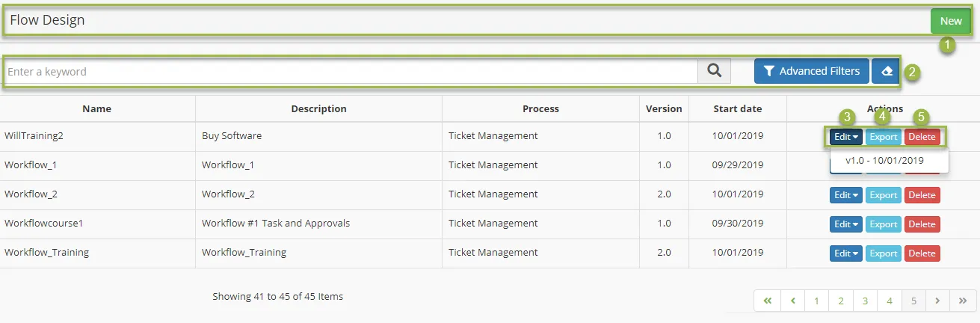The width and height of the screenshot is (980, 323).
Task: Expand Edit dropdown for Workflowcourse1
Action: tap(846, 224)
